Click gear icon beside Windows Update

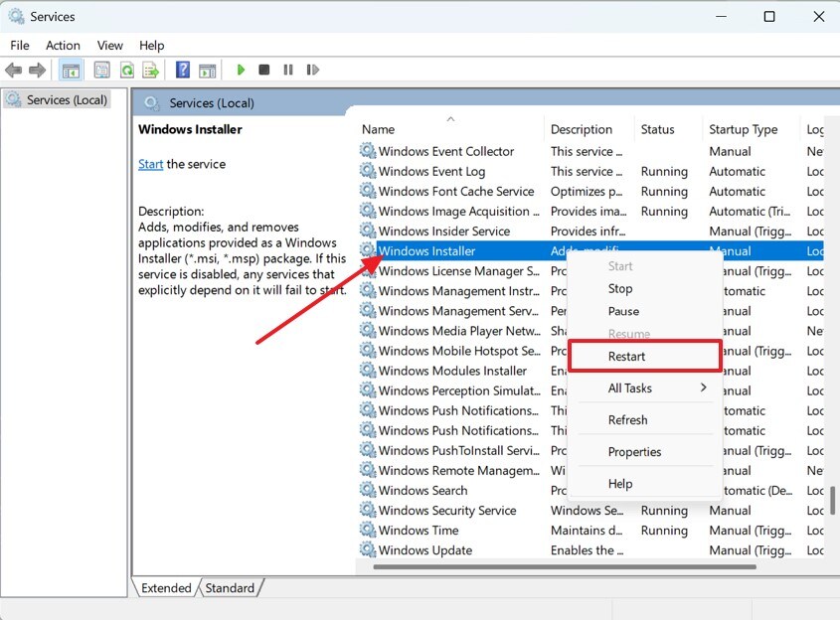[x=368, y=548]
